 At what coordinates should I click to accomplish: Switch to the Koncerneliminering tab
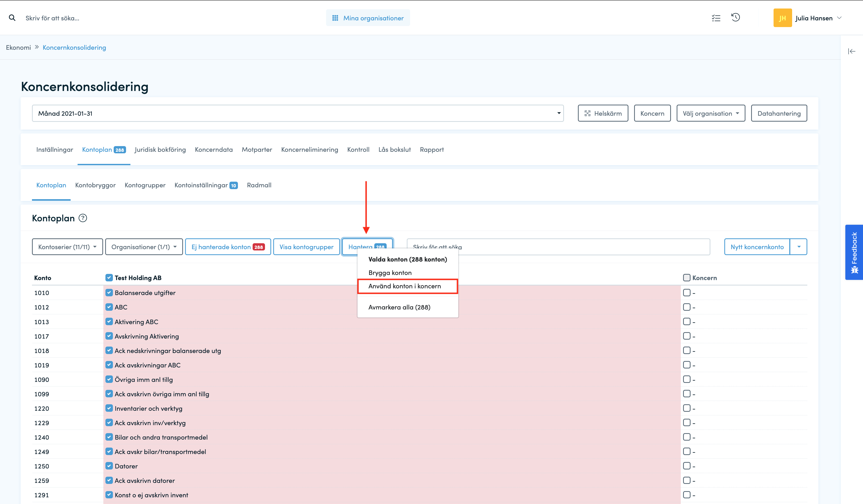click(310, 149)
